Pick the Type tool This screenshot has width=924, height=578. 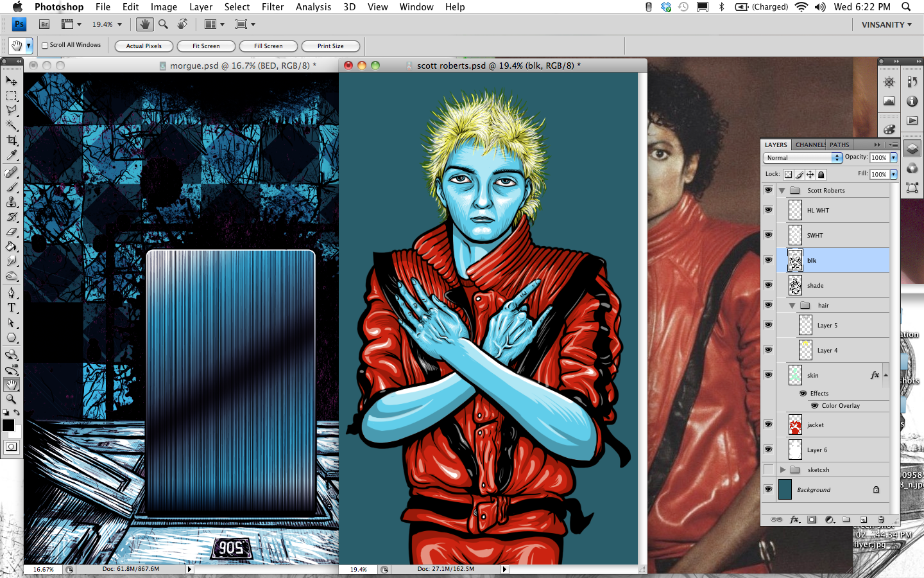(12, 308)
